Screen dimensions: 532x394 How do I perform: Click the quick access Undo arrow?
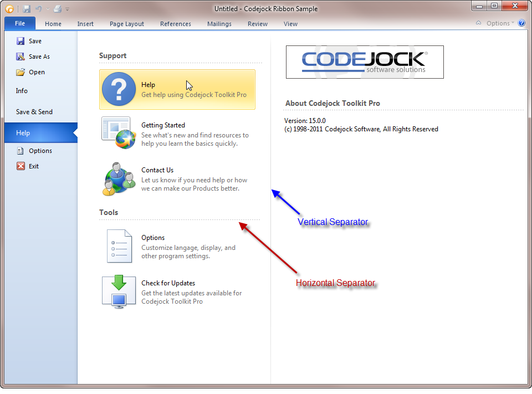tap(39, 9)
